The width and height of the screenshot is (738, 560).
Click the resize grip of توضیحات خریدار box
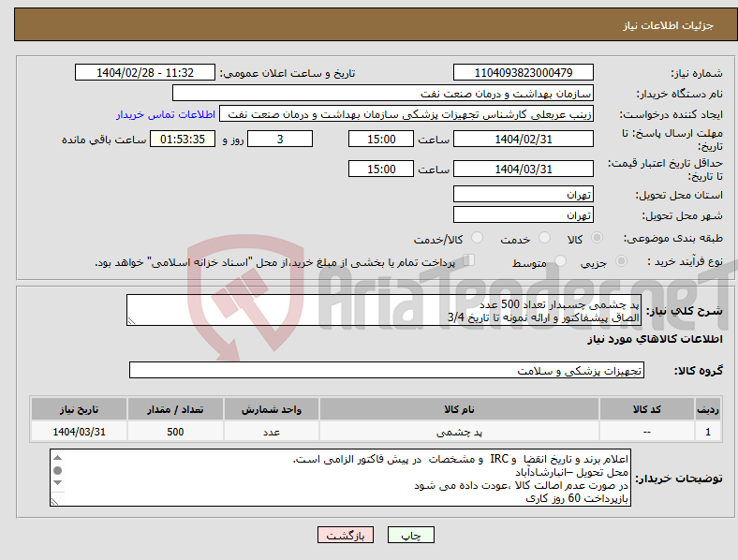point(54,502)
